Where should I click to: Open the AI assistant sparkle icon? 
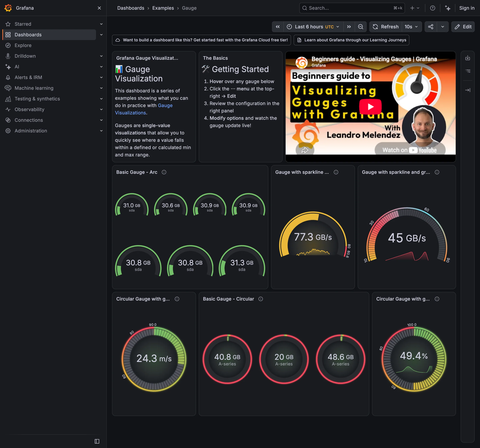pyautogui.click(x=448, y=8)
